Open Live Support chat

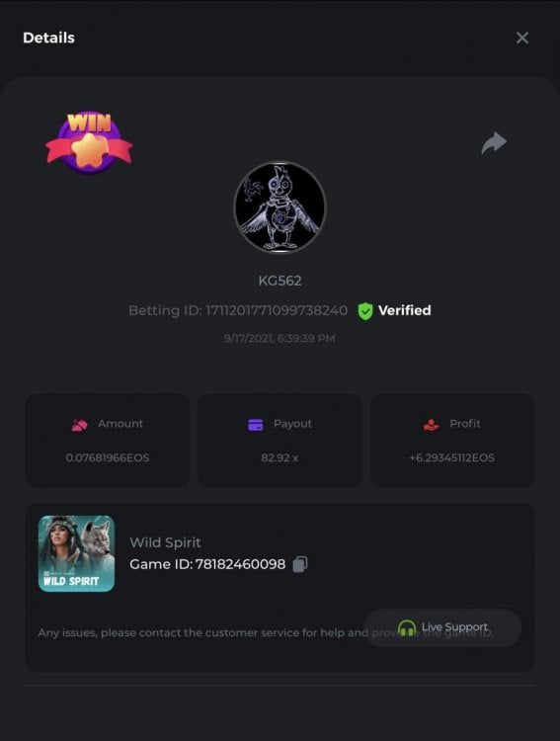(x=442, y=627)
